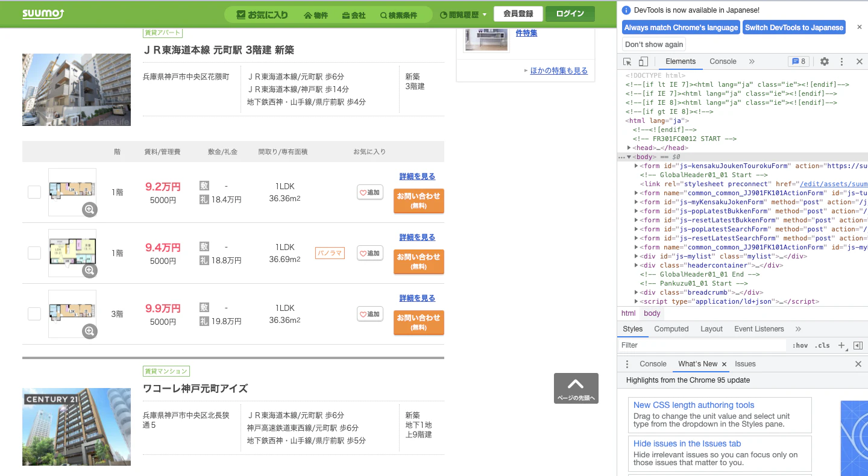Open the DevTools customize kebab menu
Image resolution: width=868 pixels, height=476 pixels.
tap(842, 61)
